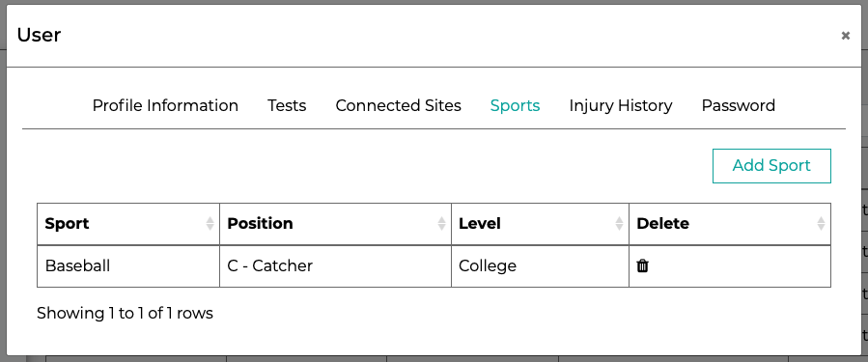Switch to the Tests tab

click(x=287, y=105)
